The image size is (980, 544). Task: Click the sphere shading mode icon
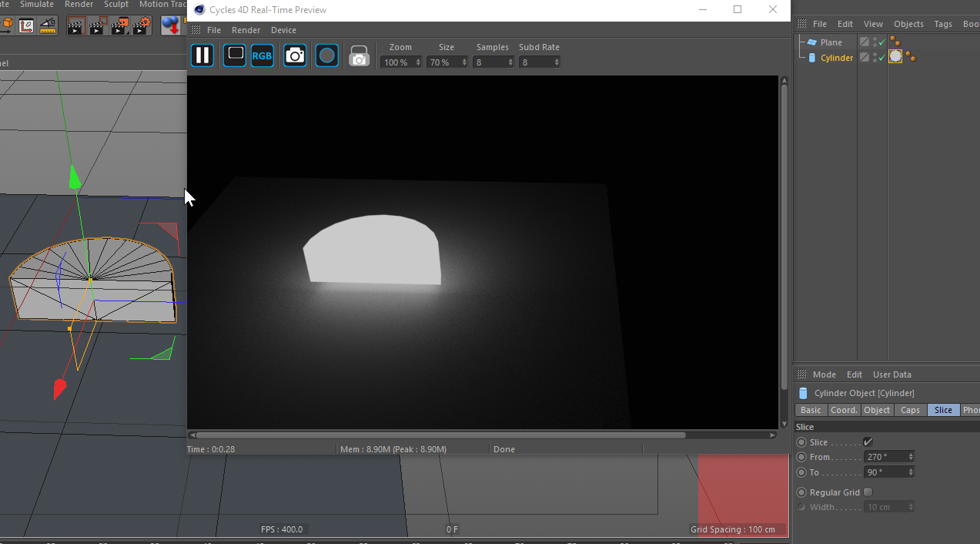pos(327,55)
